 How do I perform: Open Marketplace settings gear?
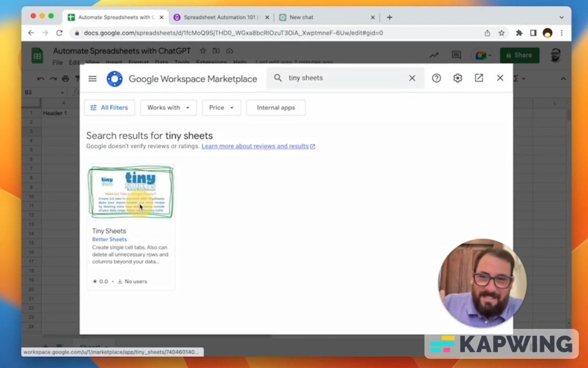[458, 78]
